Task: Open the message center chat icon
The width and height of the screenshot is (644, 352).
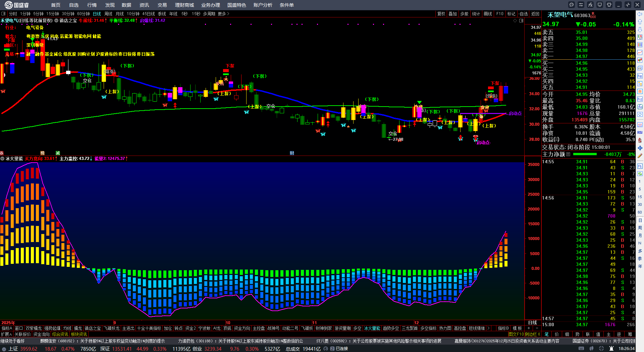Action: 572,5
